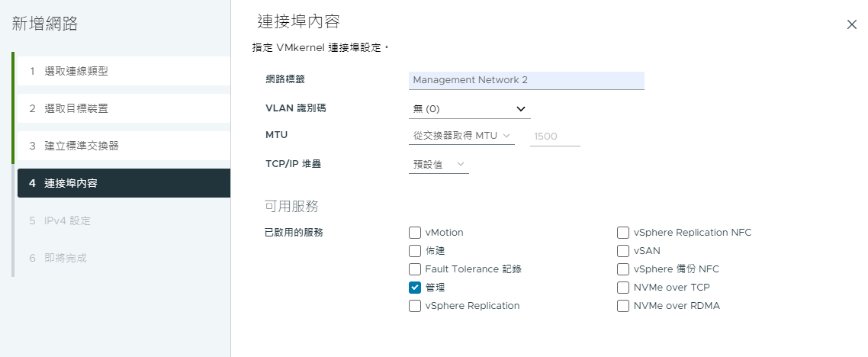Enable NVMe over TCP checkbox
The height and width of the screenshot is (357, 868).
click(622, 288)
